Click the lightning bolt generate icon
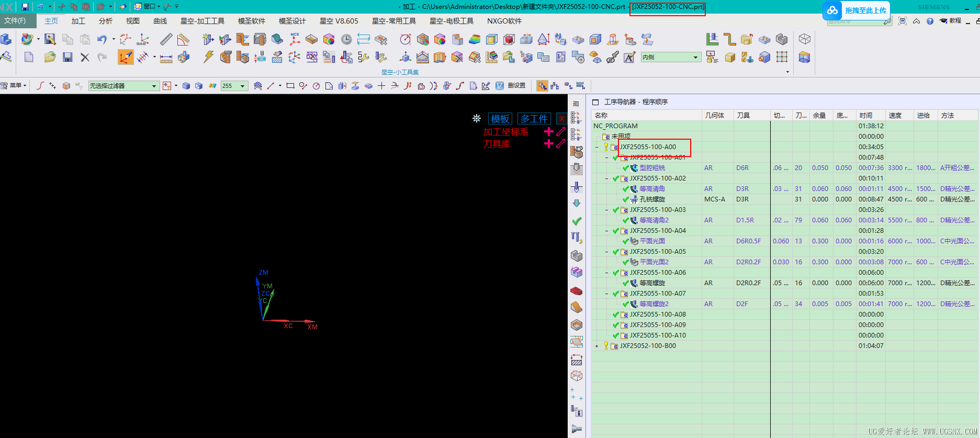Viewport: 980px width, 438px height. (x=208, y=57)
